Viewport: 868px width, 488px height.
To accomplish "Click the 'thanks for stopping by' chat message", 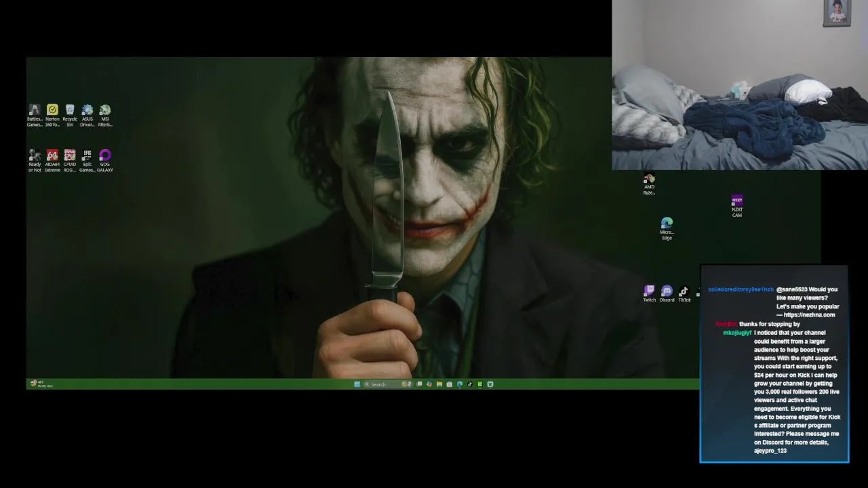I will click(770, 324).
